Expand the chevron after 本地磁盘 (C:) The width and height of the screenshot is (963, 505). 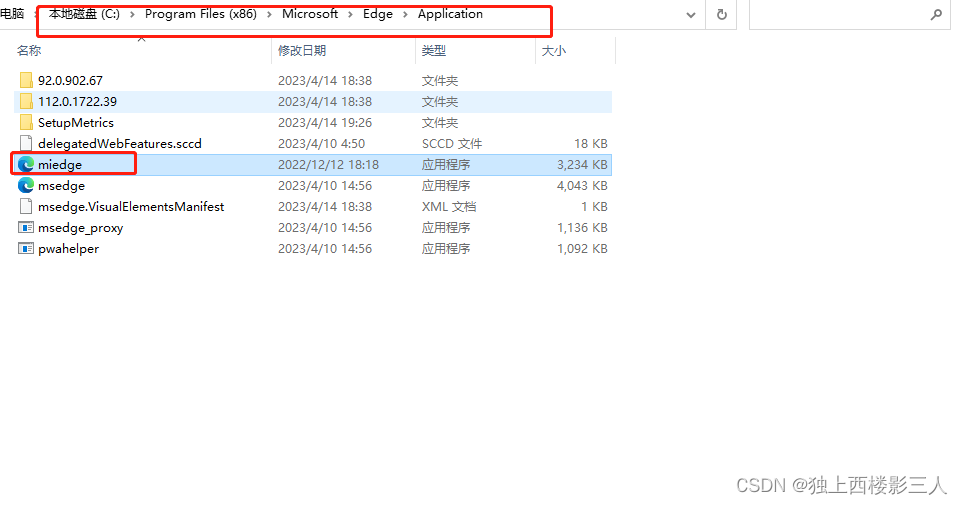[x=132, y=15]
